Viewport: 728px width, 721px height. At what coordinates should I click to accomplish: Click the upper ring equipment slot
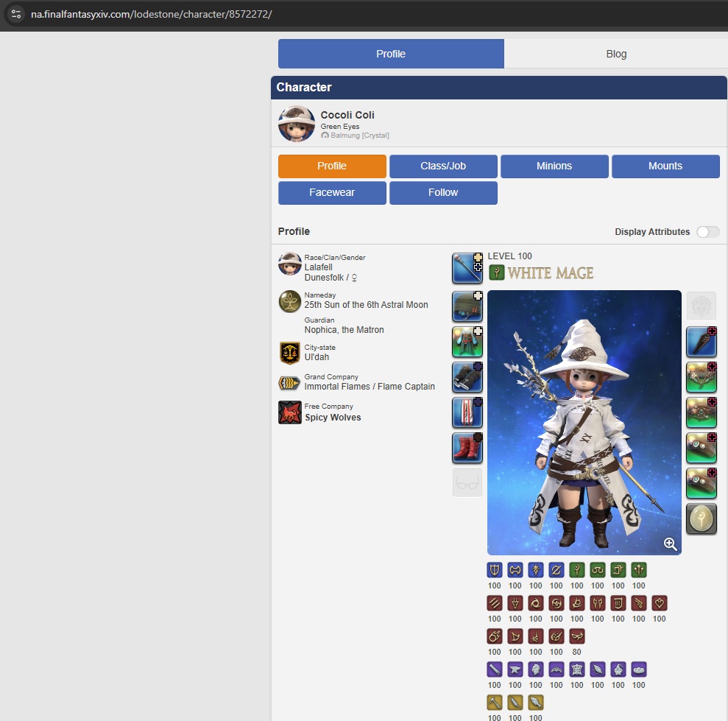[702, 448]
